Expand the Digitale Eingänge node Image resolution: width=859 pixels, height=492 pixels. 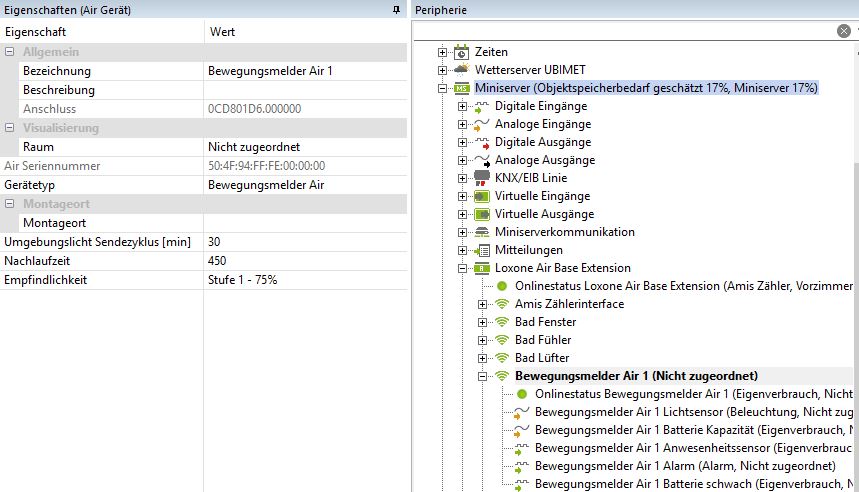[462, 106]
